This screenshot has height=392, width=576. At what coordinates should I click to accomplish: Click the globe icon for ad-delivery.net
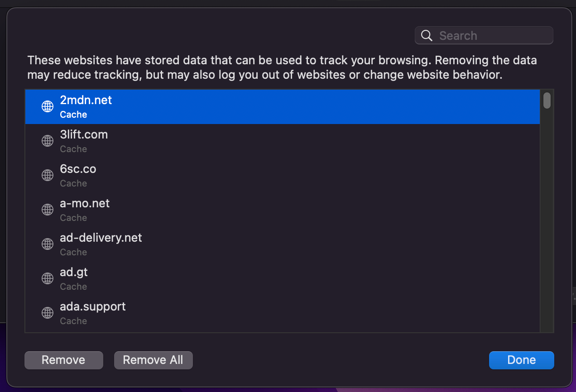point(48,244)
